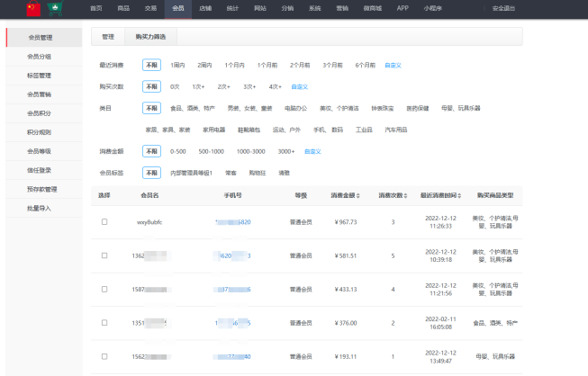This screenshot has width=588, height=376.
Task: Filter 会员标签 by 购物狂
Action: (258, 173)
